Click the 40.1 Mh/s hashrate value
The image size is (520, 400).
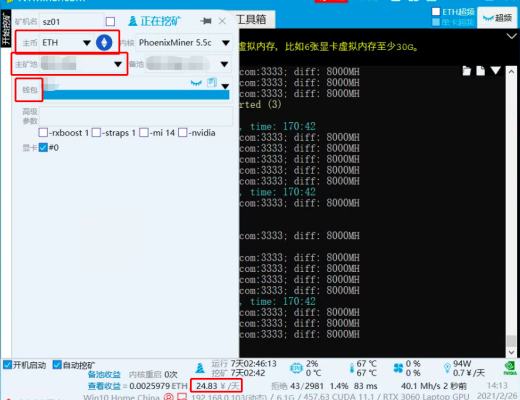(421, 386)
